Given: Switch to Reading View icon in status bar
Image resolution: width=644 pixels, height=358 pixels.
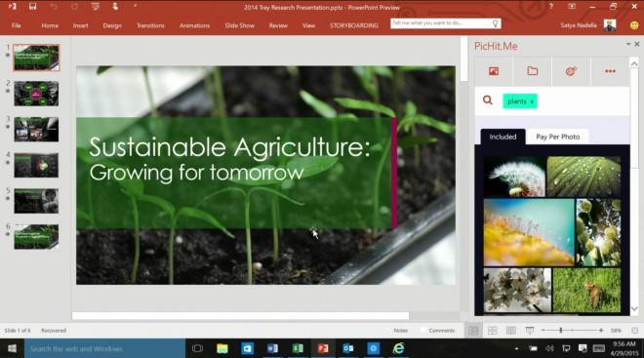Looking at the screenshot, I should click(x=511, y=330).
